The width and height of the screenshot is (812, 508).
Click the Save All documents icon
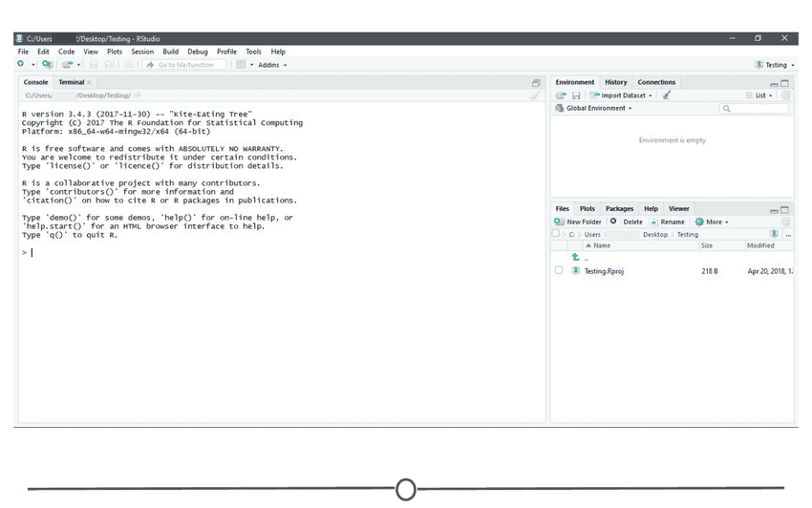click(109, 65)
